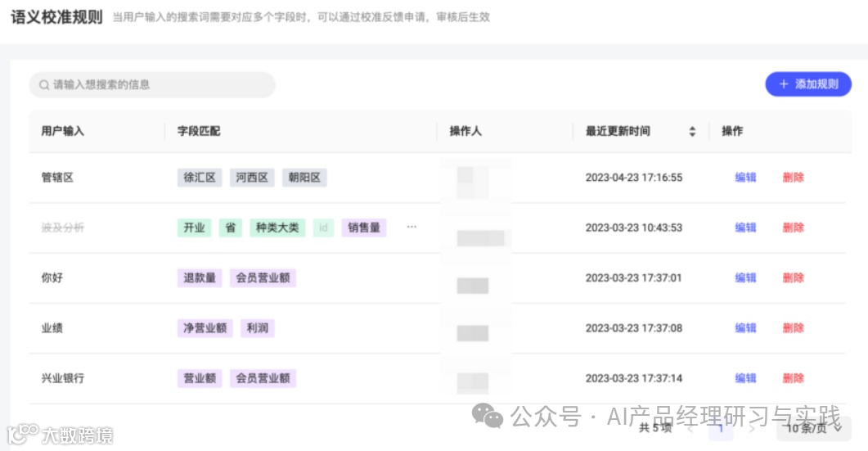The height and width of the screenshot is (451, 868).
Task: Go to previous page arrow
Action: 690,428
